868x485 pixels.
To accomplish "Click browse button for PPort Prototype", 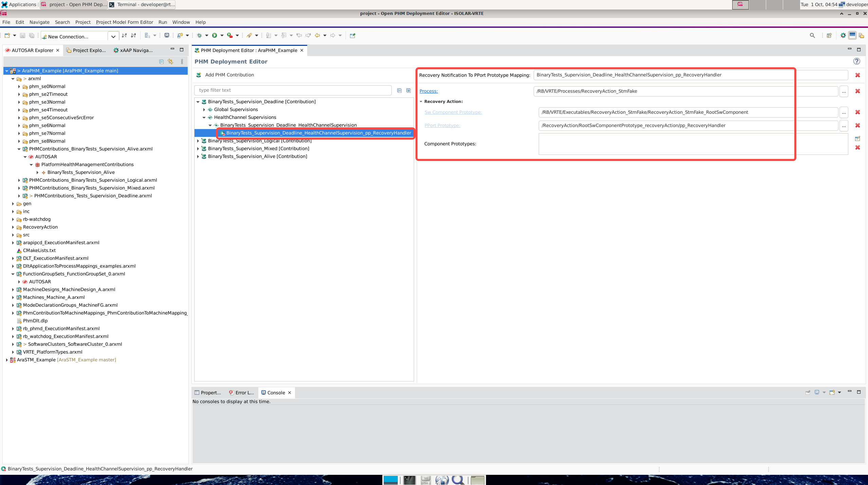I will point(844,126).
